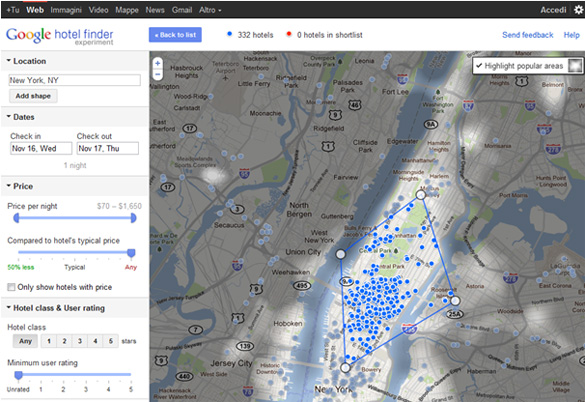Select the left polygon vertex near Union City

click(x=340, y=254)
